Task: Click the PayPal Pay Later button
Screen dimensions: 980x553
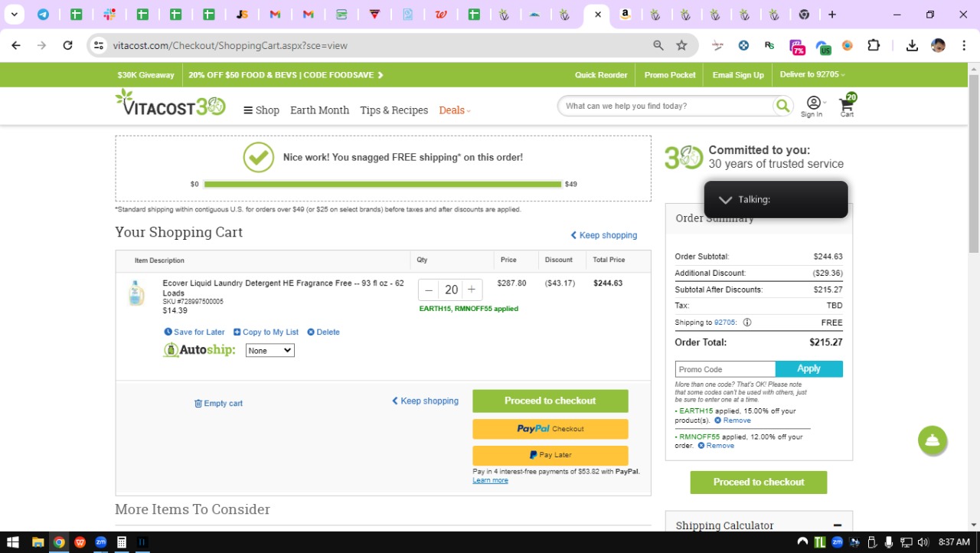Action: pos(550,455)
